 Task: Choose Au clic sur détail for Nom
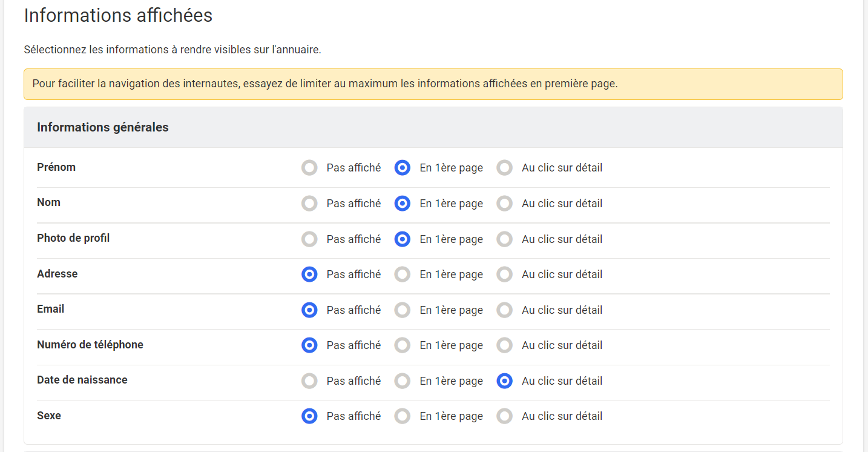[505, 204]
